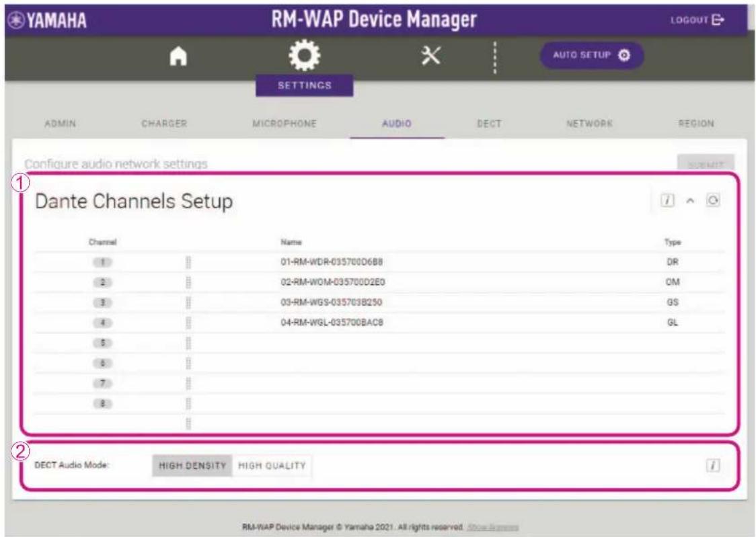The height and width of the screenshot is (537, 756).
Task: Click the Settings label button
Action: click(304, 85)
